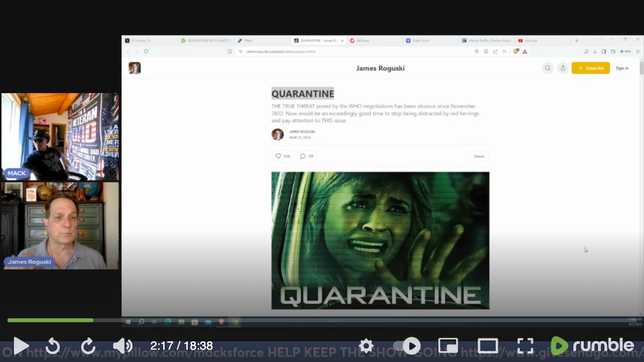The width and height of the screenshot is (644, 362).
Task: Switch to the X Home browser tab
Action: click(x=150, y=41)
